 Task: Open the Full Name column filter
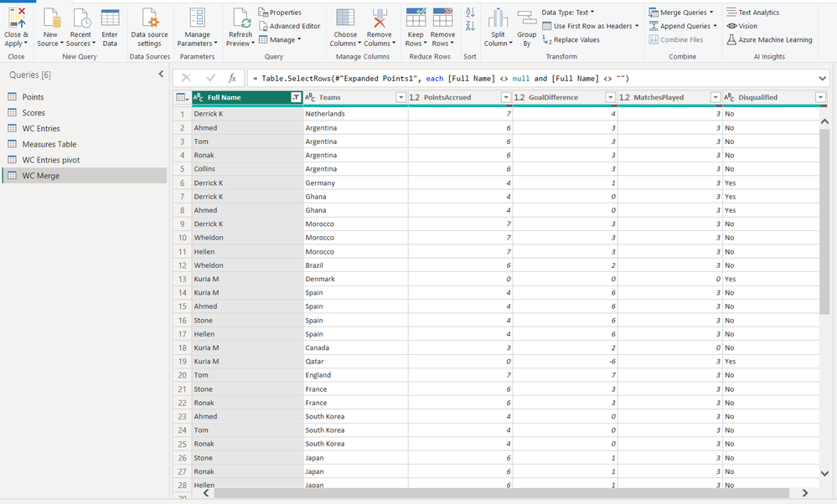pos(296,97)
